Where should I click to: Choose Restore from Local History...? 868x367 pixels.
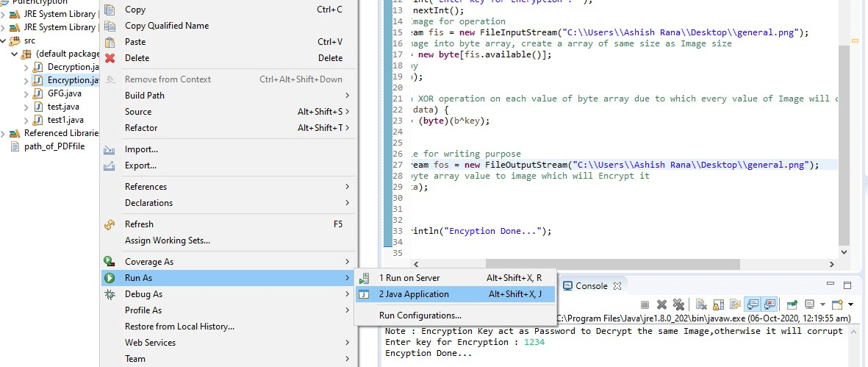pyautogui.click(x=230, y=326)
